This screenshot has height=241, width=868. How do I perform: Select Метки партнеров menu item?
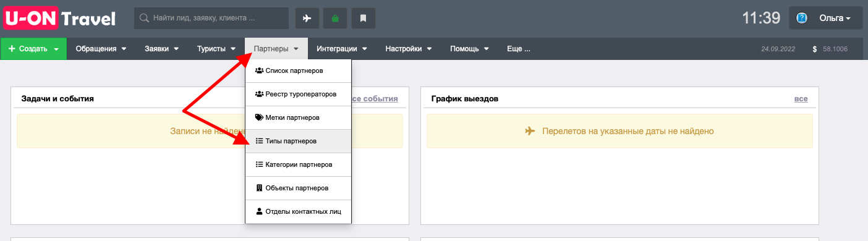tap(299, 117)
